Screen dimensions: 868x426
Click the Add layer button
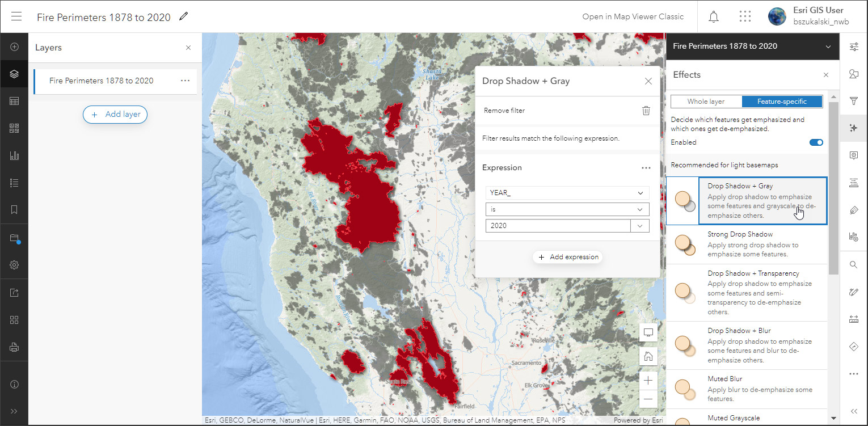(115, 115)
